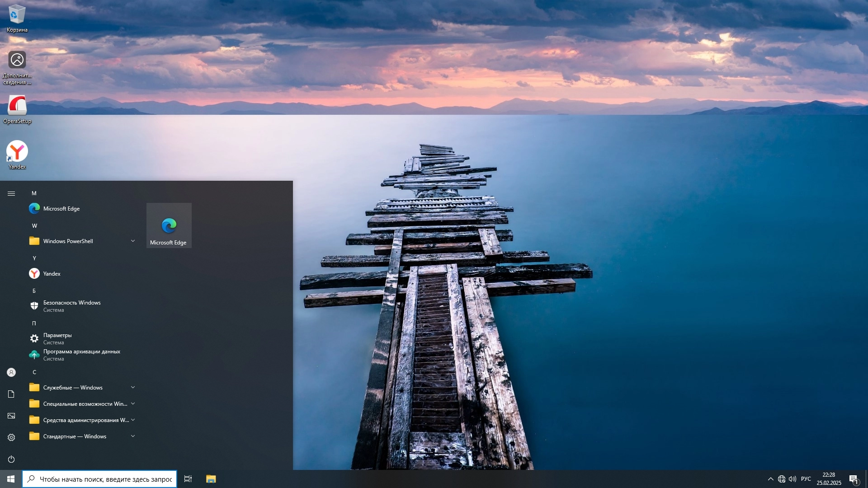Open the Power button in Start menu
The image size is (868, 488).
[x=11, y=459]
